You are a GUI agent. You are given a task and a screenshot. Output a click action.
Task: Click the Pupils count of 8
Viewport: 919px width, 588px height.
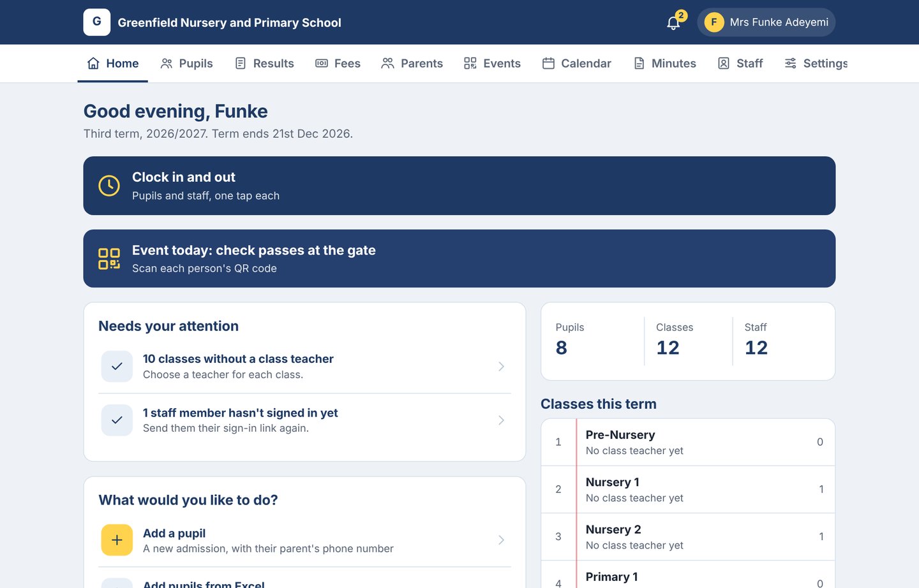pyautogui.click(x=562, y=348)
